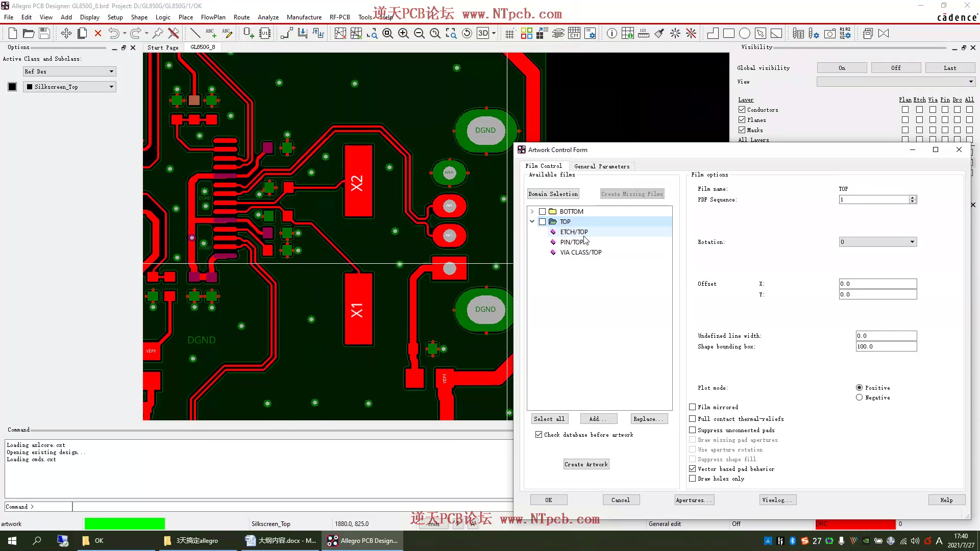Switch to General Parameters tab
Screen dimensions: 980x551
click(x=602, y=166)
